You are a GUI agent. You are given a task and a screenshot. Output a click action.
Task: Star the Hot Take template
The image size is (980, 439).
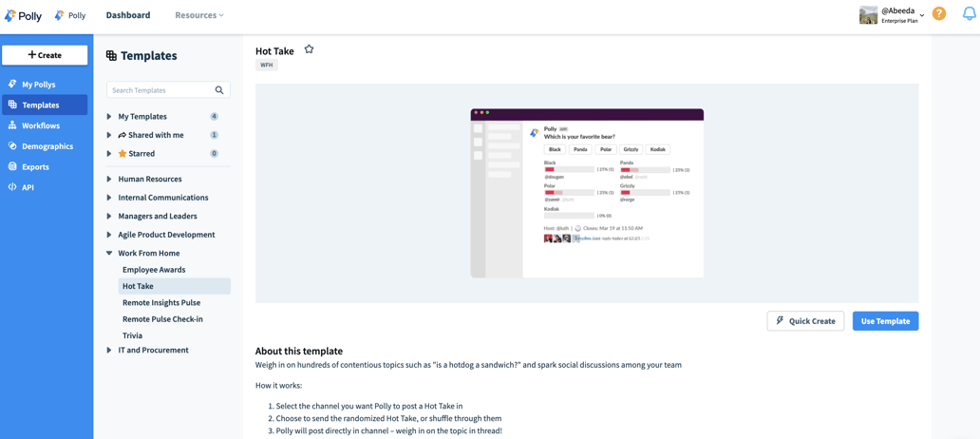(x=309, y=49)
